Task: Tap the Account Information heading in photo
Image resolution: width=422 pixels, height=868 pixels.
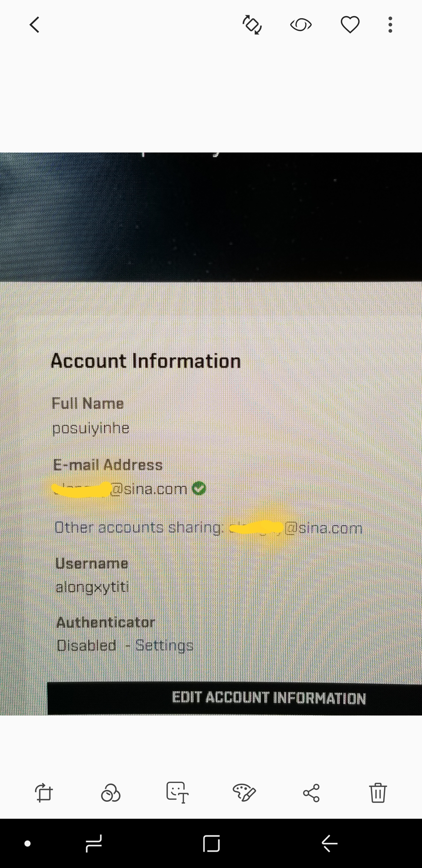Action: pyautogui.click(x=146, y=361)
